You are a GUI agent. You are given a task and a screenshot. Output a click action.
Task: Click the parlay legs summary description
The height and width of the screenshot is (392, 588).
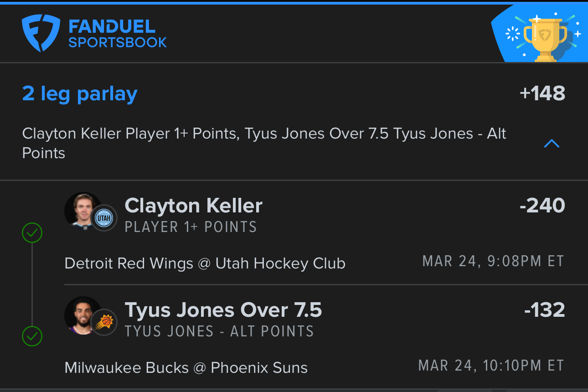click(264, 143)
